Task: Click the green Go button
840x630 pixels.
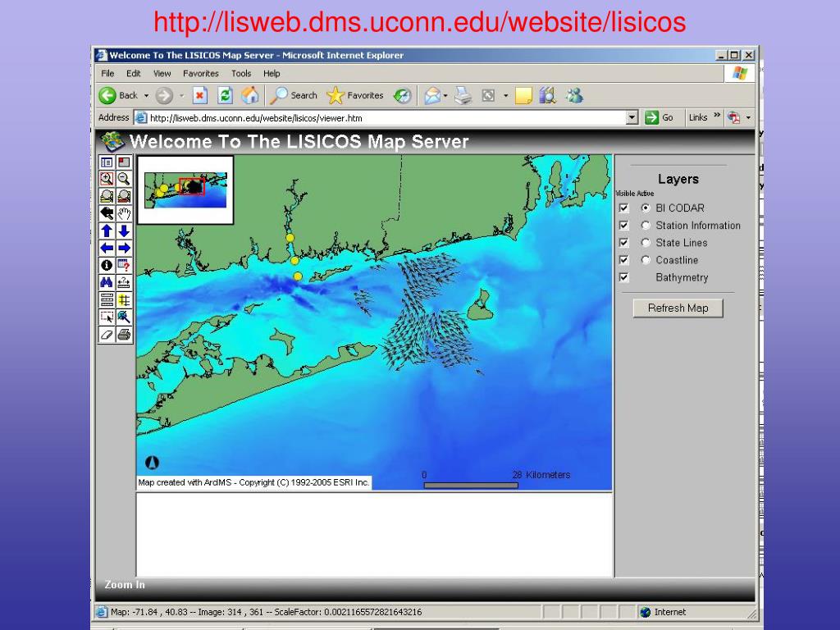Action: pyautogui.click(x=660, y=117)
